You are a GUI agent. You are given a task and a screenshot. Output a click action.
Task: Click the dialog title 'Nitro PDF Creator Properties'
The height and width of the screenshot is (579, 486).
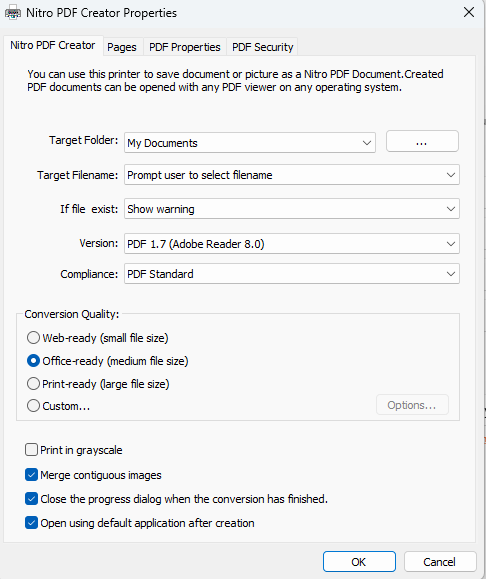102,13
